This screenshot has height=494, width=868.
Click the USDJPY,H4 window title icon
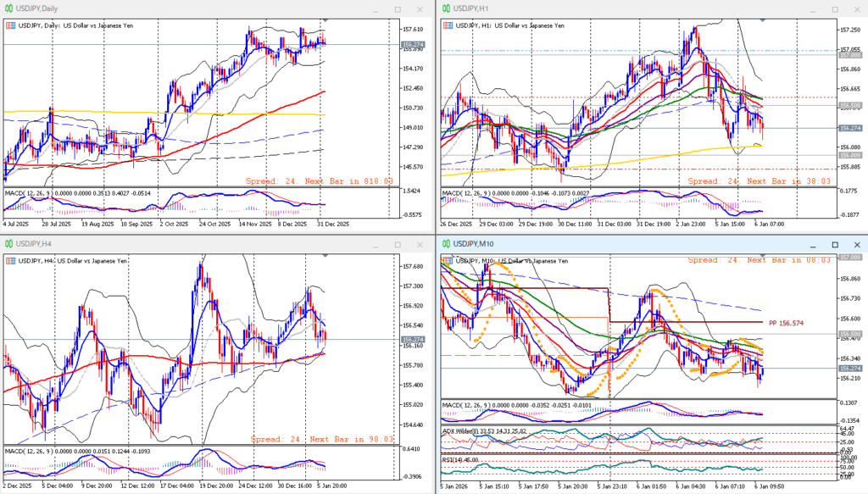click(8, 244)
